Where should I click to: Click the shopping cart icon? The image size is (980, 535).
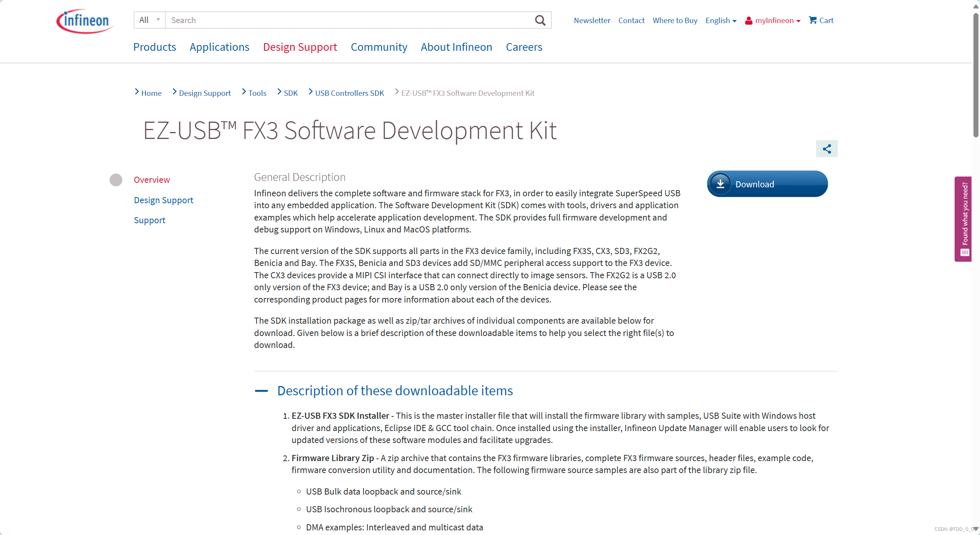coord(813,20)
